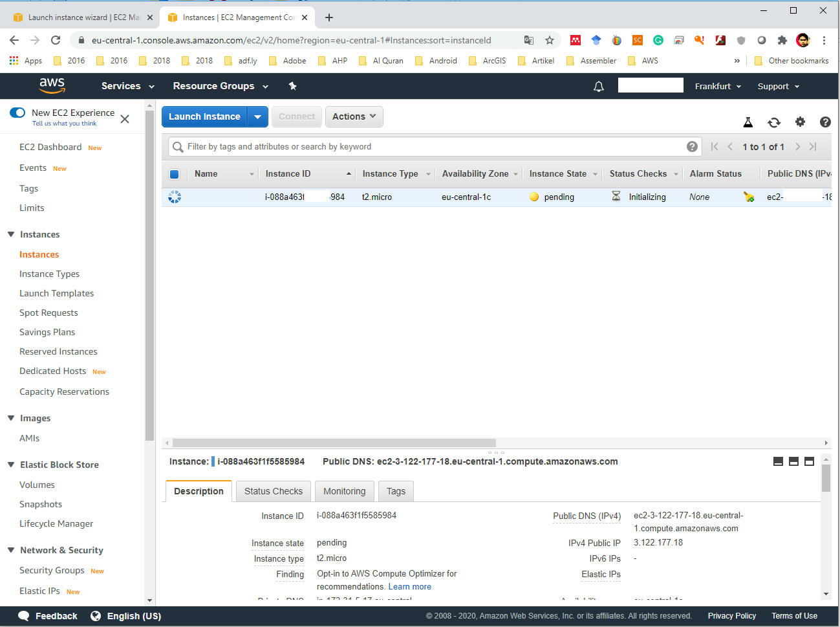Click the alarm status add icon

(749, 197)
